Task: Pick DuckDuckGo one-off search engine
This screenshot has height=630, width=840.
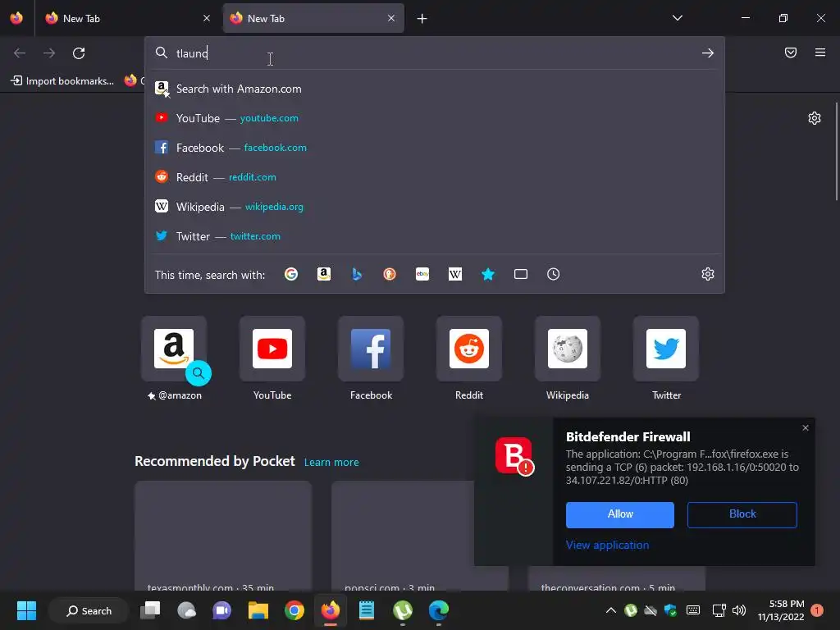Action: (390, 274)
